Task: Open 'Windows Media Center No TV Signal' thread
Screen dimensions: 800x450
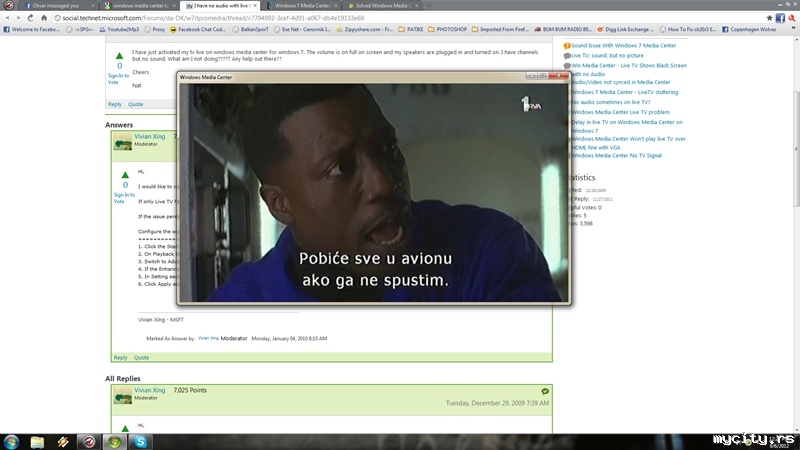Action: point(616,156)
